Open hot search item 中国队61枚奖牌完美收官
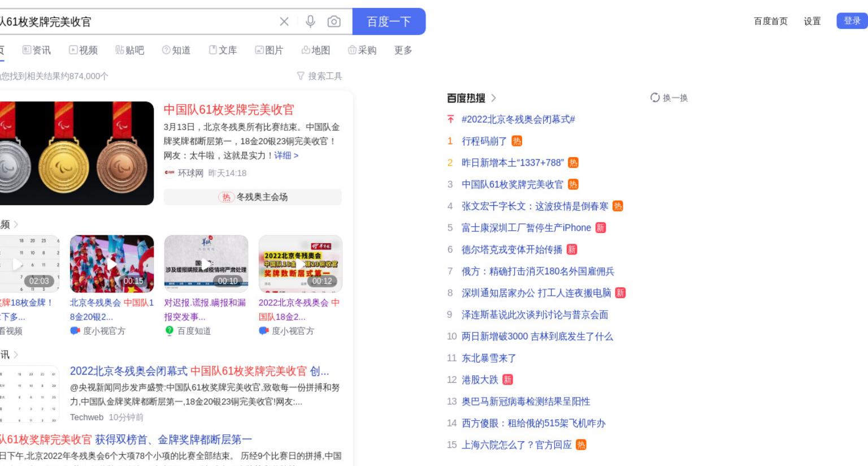This screenshot has height=466, width=868. [513, 184]
